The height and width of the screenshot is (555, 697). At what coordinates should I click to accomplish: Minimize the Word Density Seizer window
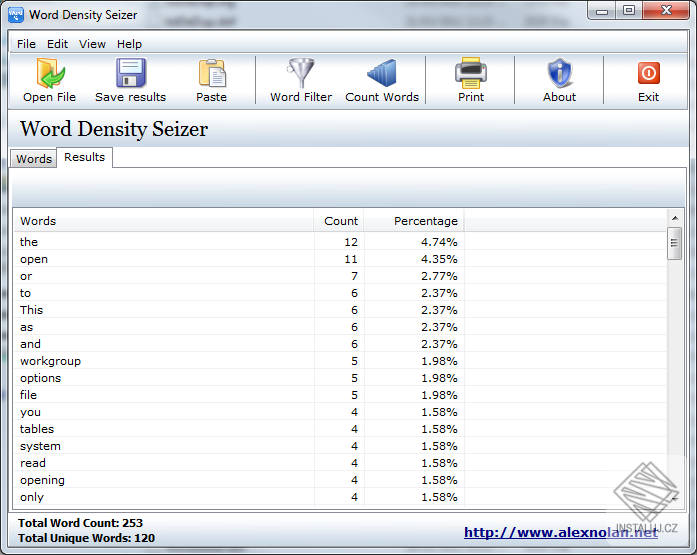click(x=602, y=11)
